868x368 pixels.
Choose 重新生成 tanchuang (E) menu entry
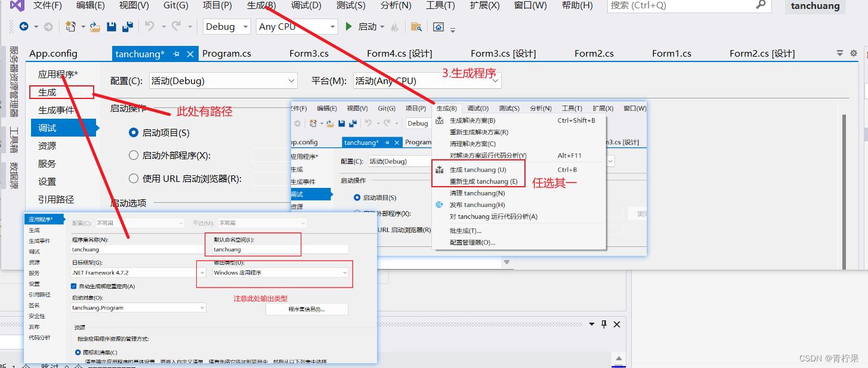point(483,181)
